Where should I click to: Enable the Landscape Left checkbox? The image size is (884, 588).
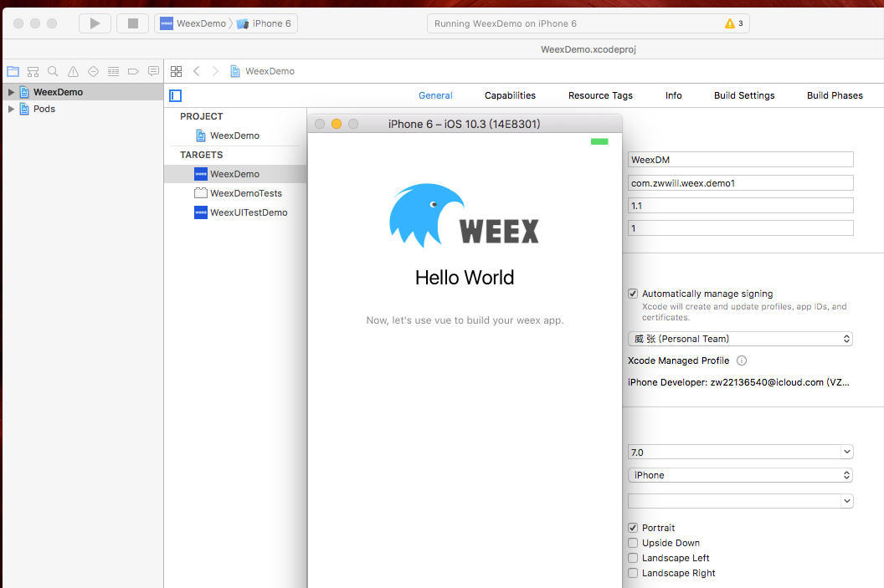[633, 558]
